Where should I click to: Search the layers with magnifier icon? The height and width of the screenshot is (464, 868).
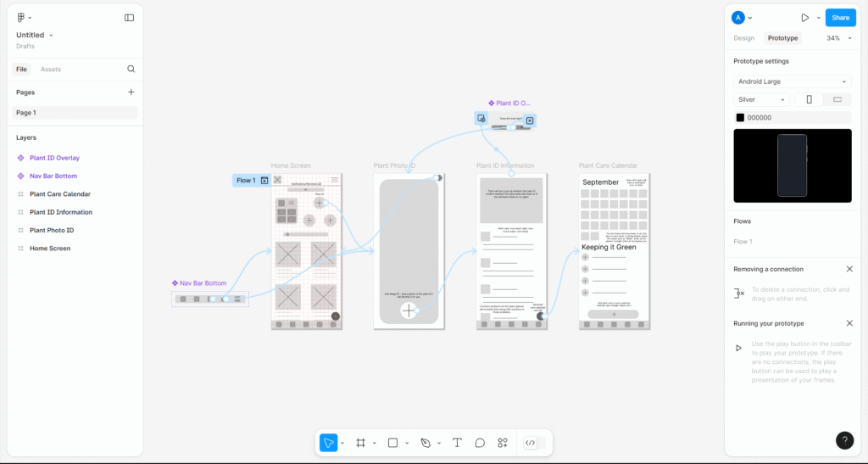pyautogui.click(x=131, y=69)
